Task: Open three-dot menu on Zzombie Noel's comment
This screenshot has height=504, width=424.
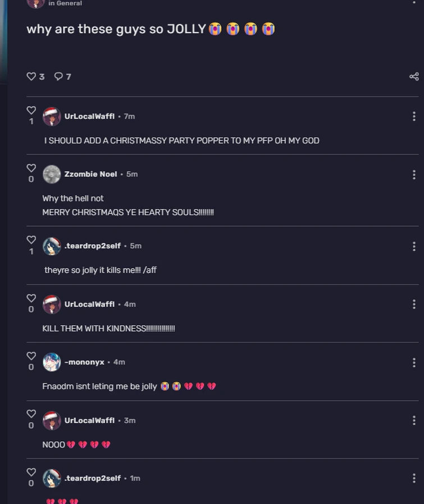Action: [414, 175]
